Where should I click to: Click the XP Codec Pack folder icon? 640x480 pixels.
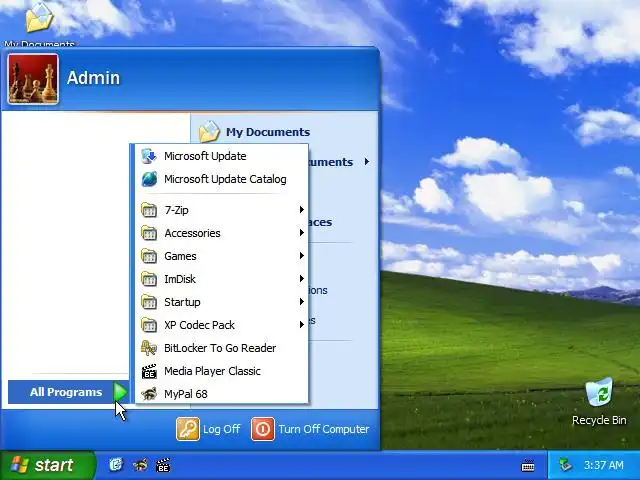click(x=149, y=325)
